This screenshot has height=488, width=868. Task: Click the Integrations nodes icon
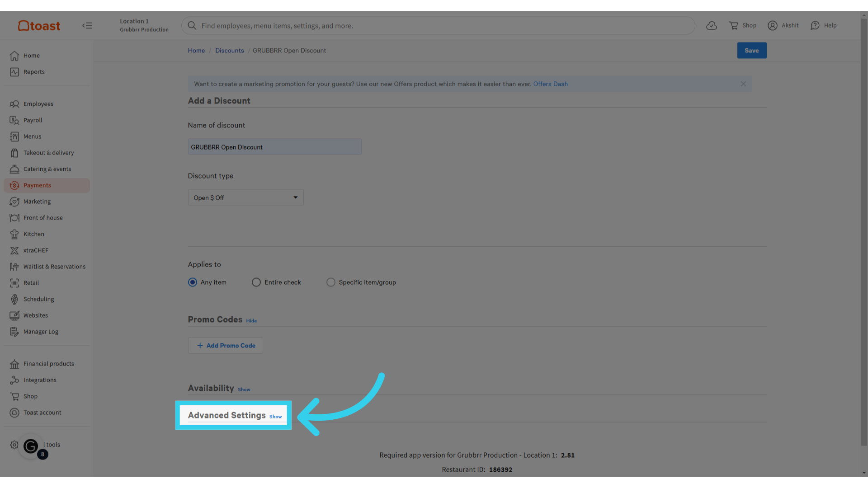pos(14,380)
